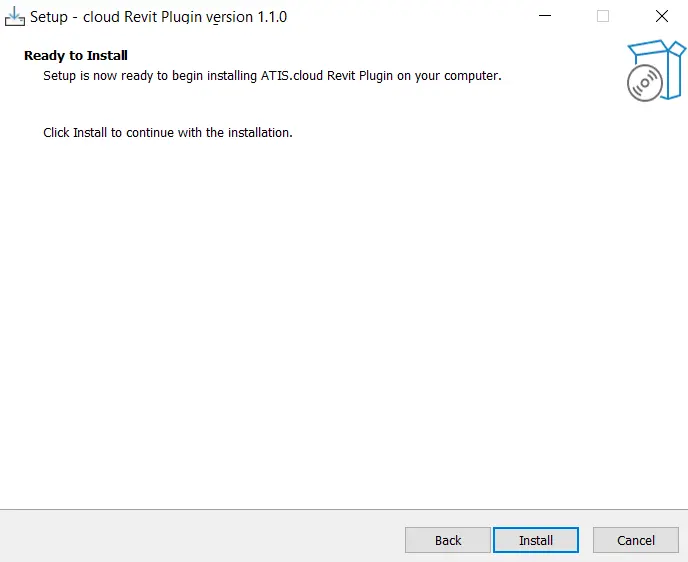The width and height of the screenshot is (688, 562).
Task: Select the 'Ready to Install' heading
Action: click(x=76, y=55)
